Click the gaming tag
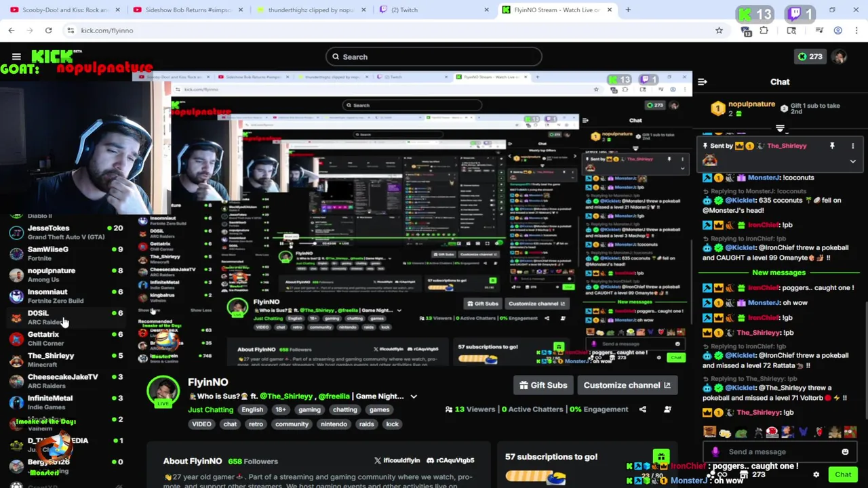This screenshot has width=868, height=488. (309, 409)
